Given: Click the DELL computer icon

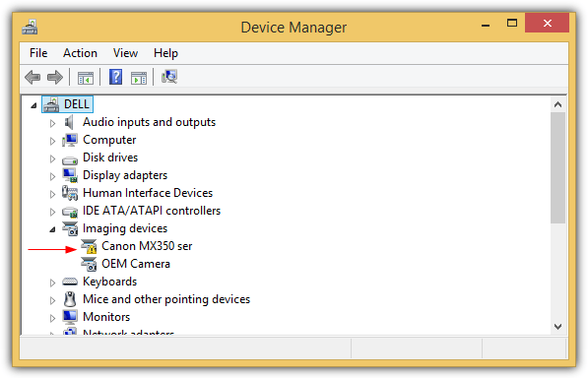Looking at the screenshot, I should tap(51, 104).
